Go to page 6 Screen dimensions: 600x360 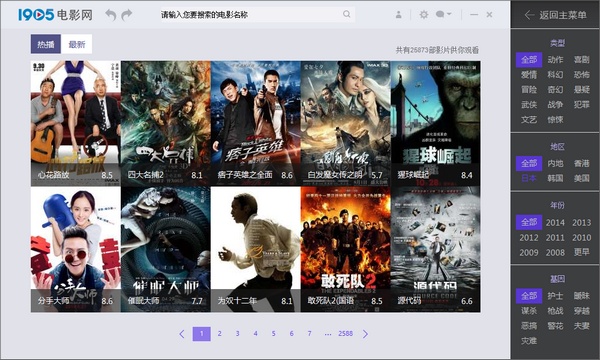[292, 334]
